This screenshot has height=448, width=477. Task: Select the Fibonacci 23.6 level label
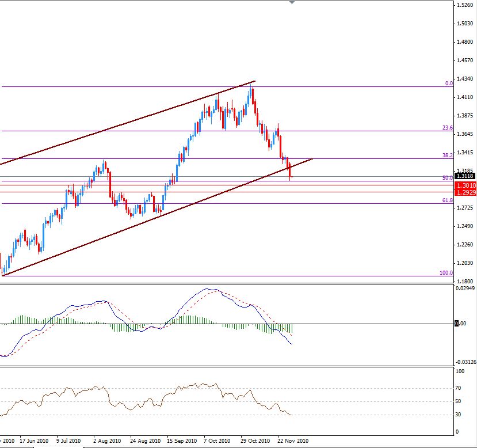(x=447, y=128)
